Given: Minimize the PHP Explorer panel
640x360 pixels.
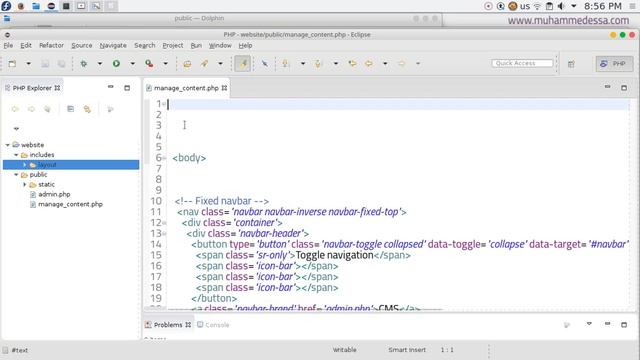Looking at the screenshot, I should tap(111, 87).
